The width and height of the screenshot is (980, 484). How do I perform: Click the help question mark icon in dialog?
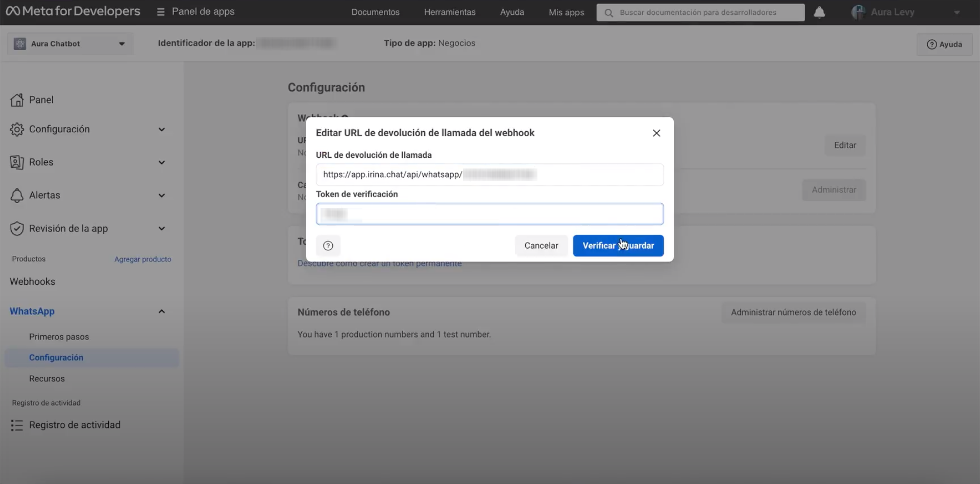328,246
